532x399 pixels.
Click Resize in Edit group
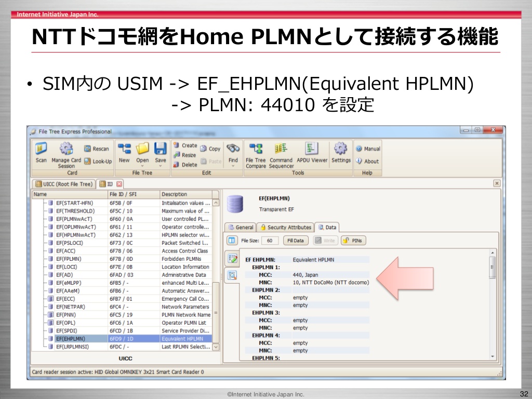coord(184,155)
